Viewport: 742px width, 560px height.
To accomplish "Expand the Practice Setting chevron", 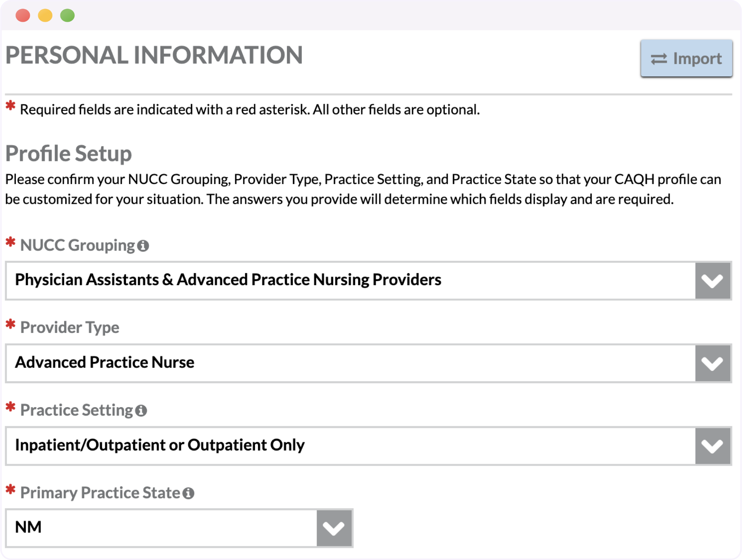I will tap(712, 446).
